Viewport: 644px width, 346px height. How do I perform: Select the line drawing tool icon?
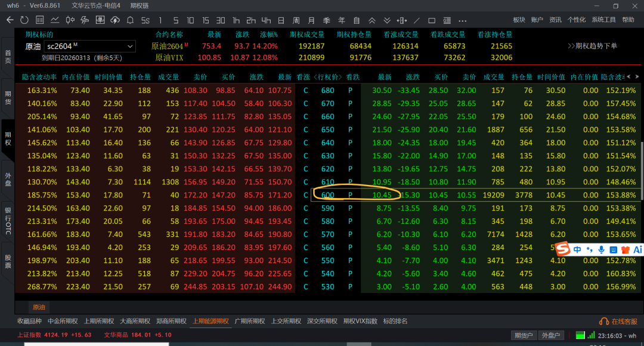coord(417,20)
